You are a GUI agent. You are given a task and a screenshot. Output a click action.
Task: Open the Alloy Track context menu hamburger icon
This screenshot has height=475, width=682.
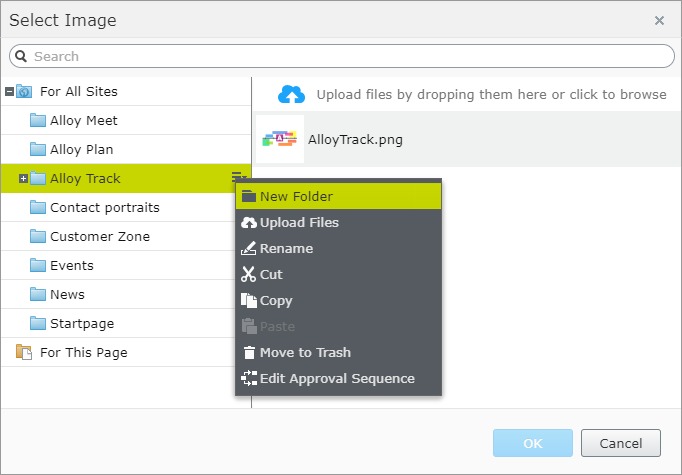pyautogui.click(x=238, y=178)
